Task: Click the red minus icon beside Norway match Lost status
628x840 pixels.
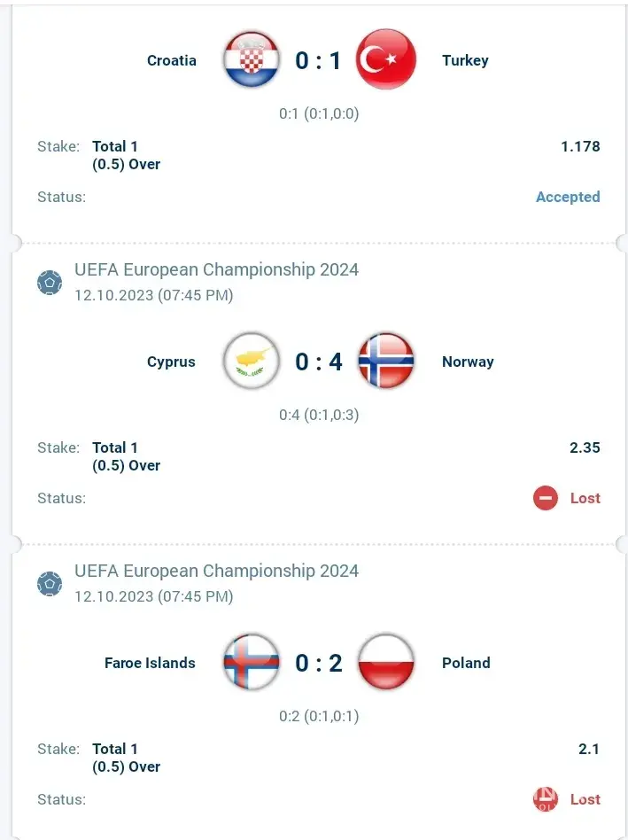Action: pyautogui.click(x=546, y=498)
